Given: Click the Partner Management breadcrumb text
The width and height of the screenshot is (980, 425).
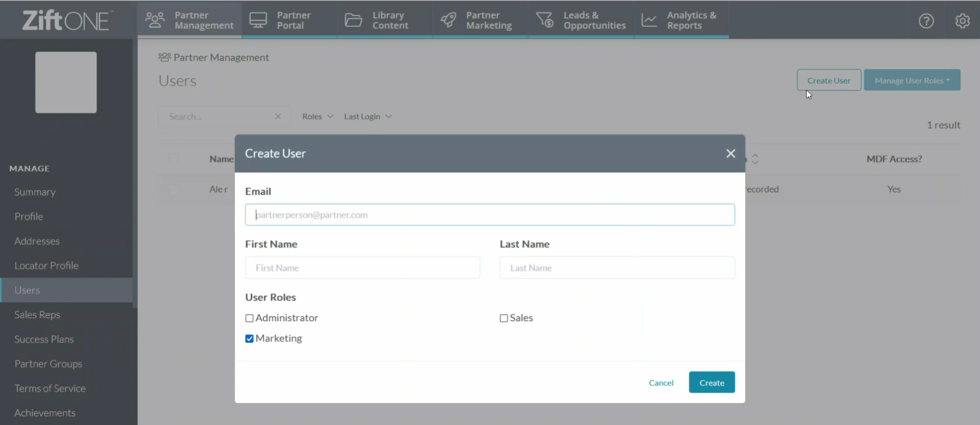Looking at the screenshot, I should [x=221, y=57].
